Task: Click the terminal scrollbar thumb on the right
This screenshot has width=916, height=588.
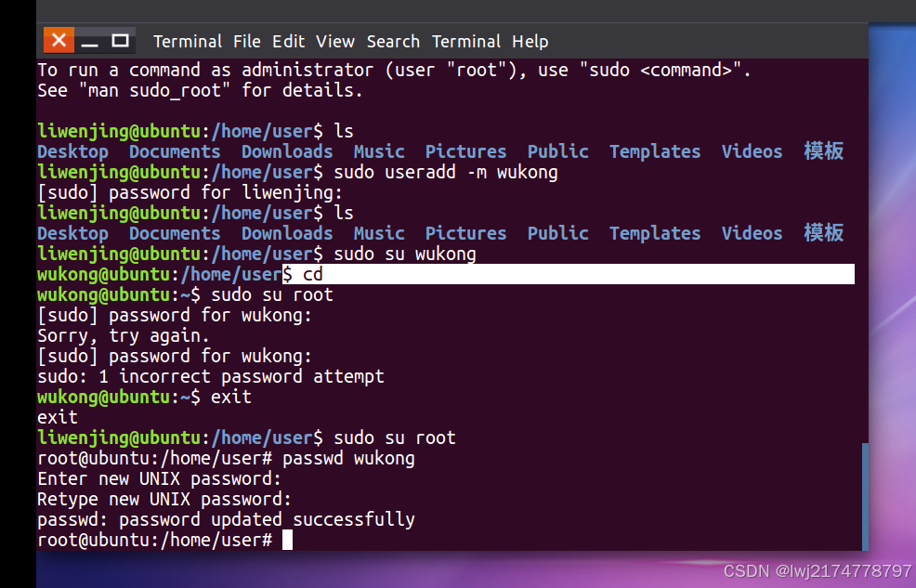Action: 865,496
